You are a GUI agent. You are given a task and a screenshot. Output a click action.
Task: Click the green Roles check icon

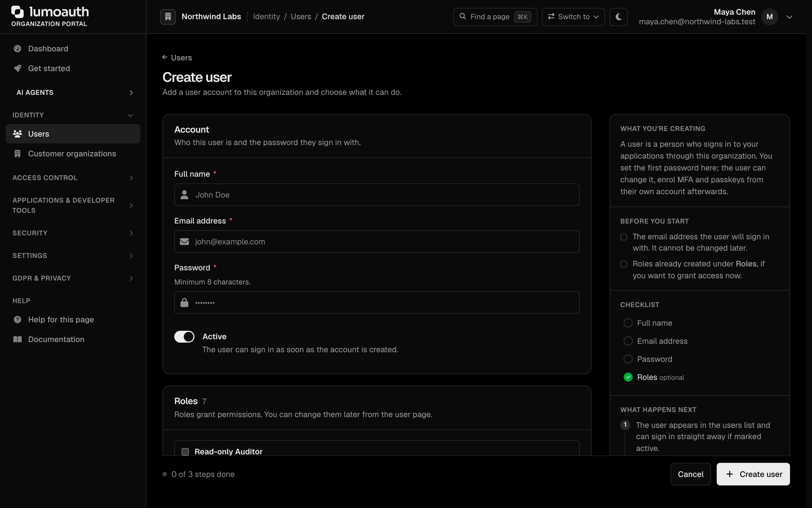(628, 377)
